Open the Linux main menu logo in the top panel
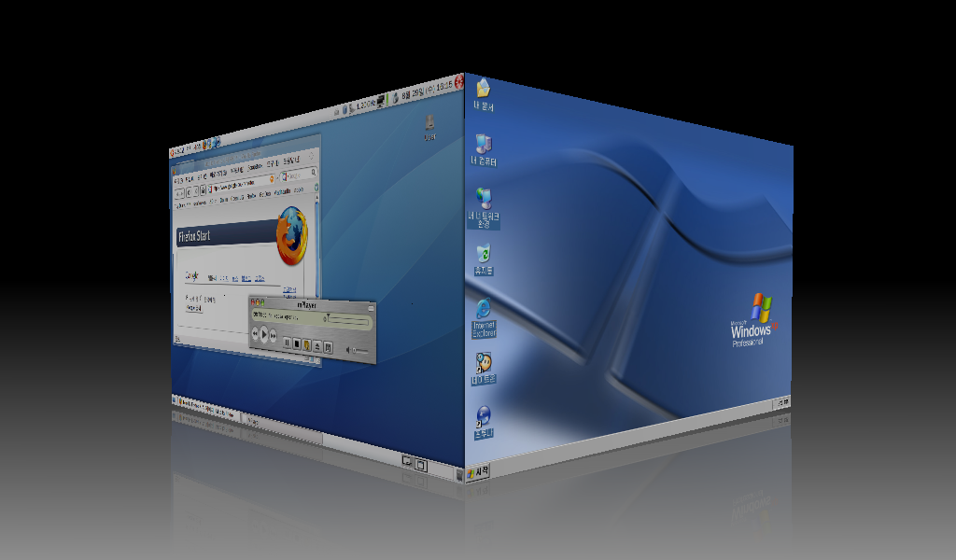 [x=173, y=152]
